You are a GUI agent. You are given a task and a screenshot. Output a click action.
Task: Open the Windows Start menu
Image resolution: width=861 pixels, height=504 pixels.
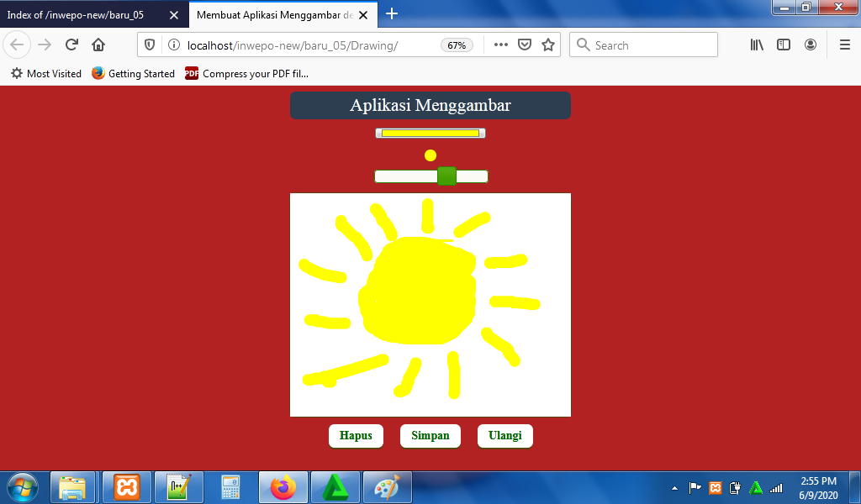23,487
